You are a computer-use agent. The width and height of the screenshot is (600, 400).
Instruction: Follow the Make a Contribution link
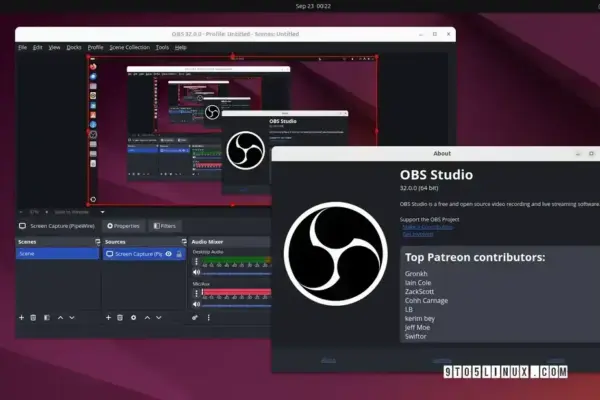[x=428, y=227]
